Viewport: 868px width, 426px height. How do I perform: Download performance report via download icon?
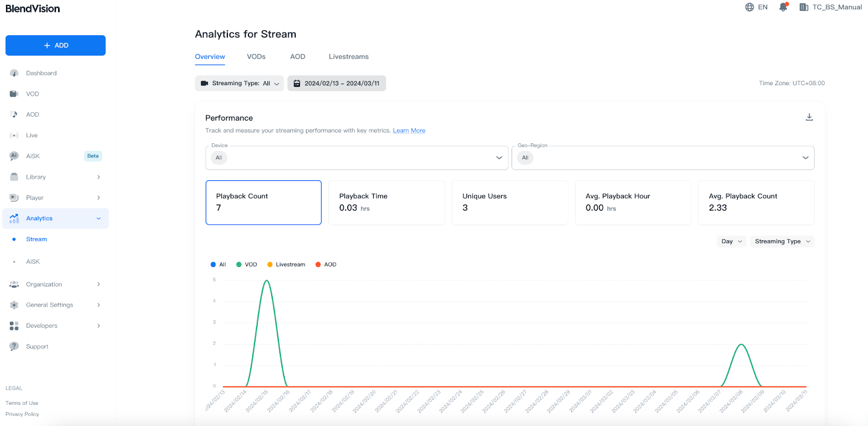tap(809, 117)
